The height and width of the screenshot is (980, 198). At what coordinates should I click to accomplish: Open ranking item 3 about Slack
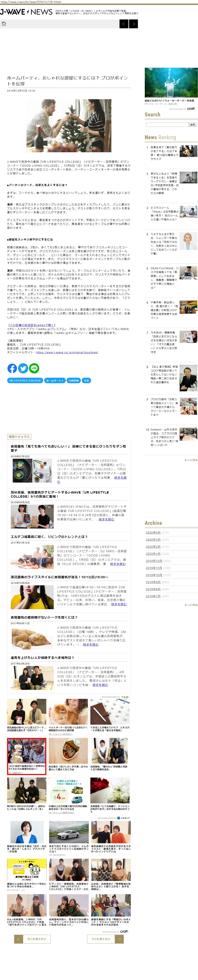(165, 213)
